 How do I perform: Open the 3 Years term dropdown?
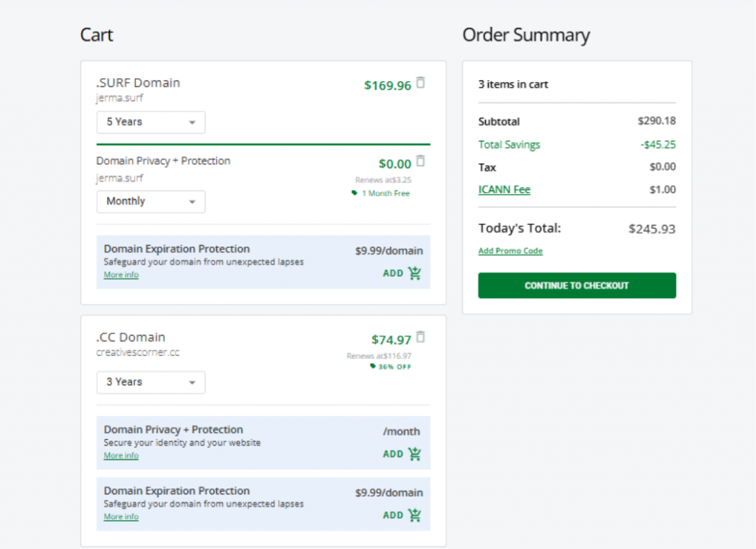151,382
